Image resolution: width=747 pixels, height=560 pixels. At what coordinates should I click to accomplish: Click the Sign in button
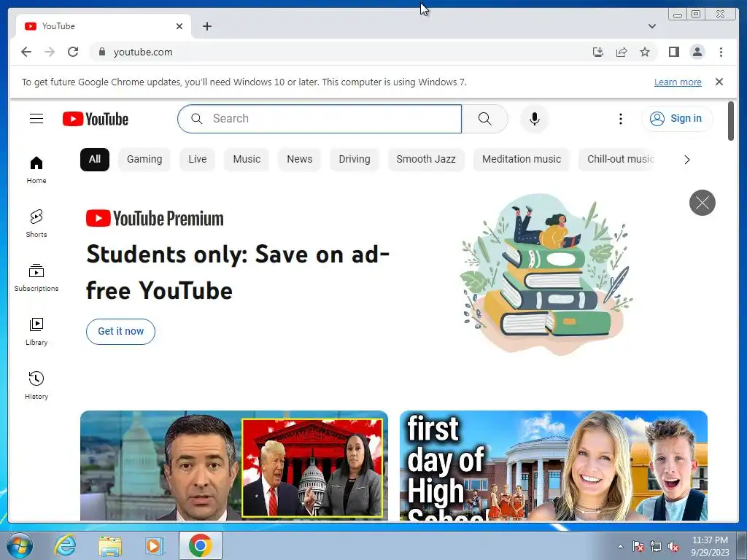677,119
